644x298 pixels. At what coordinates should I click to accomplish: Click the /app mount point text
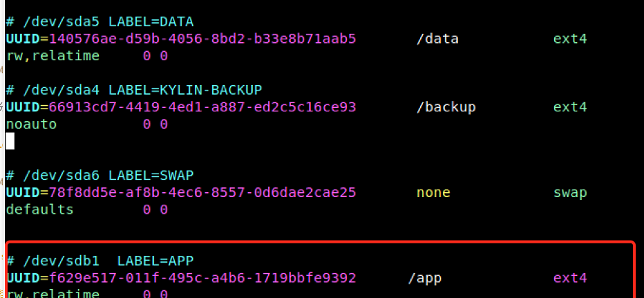424,278
